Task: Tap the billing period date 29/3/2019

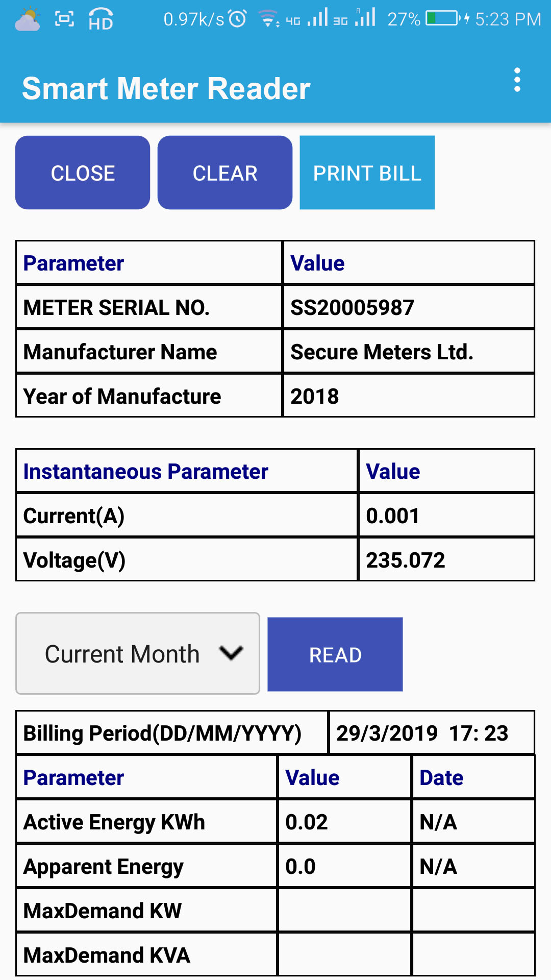Action: pyautogui.click(x=387, y=733)
